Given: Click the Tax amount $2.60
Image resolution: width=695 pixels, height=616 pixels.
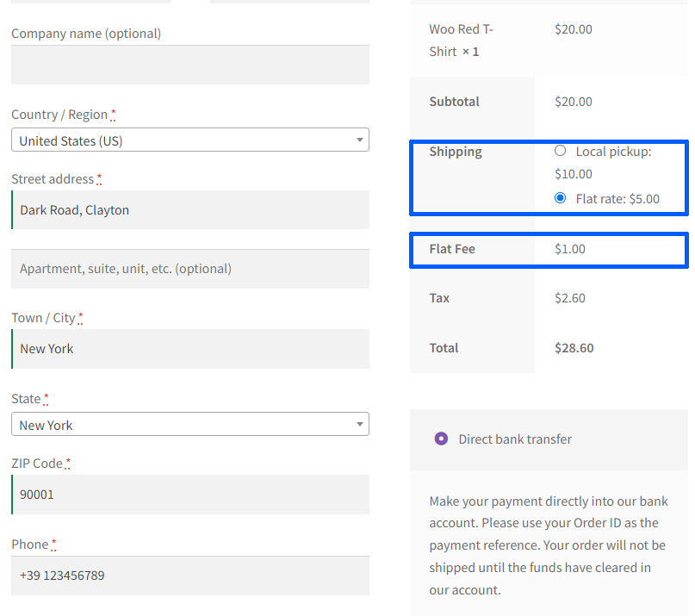Looking at the screenshot, I should click(570, 297).
